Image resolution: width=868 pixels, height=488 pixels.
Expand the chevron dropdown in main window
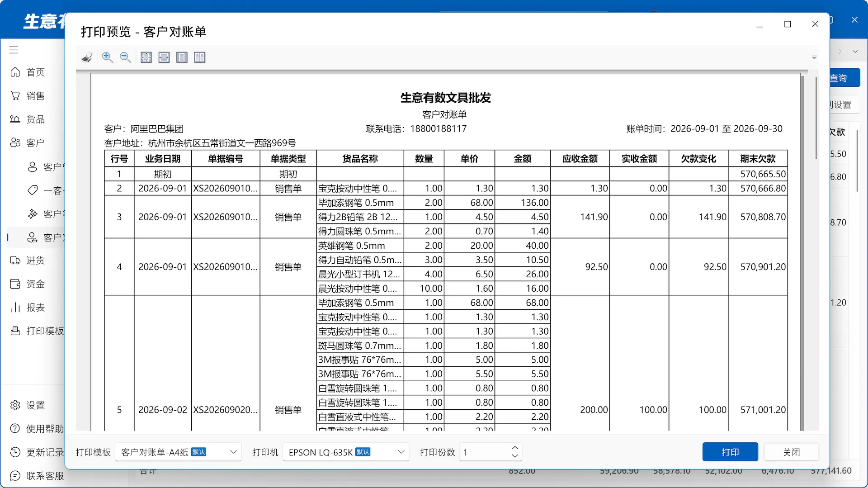click(x=855, y=51)
